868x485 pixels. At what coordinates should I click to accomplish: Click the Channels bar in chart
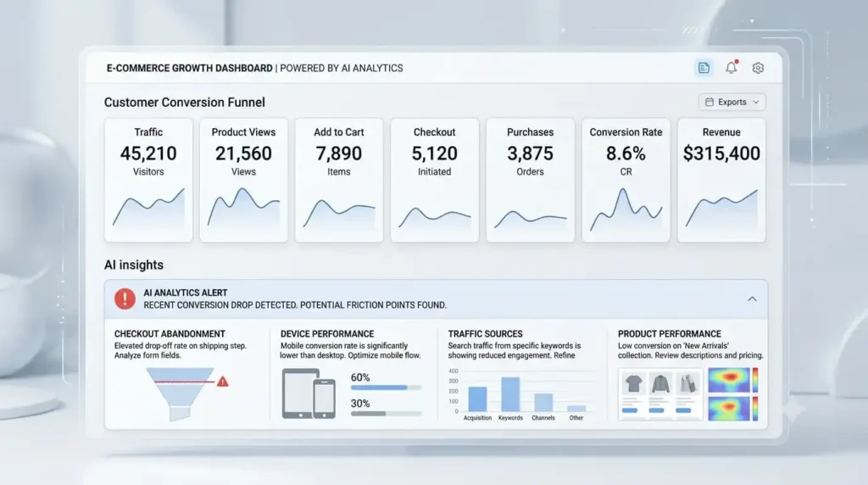click(543, 403)
